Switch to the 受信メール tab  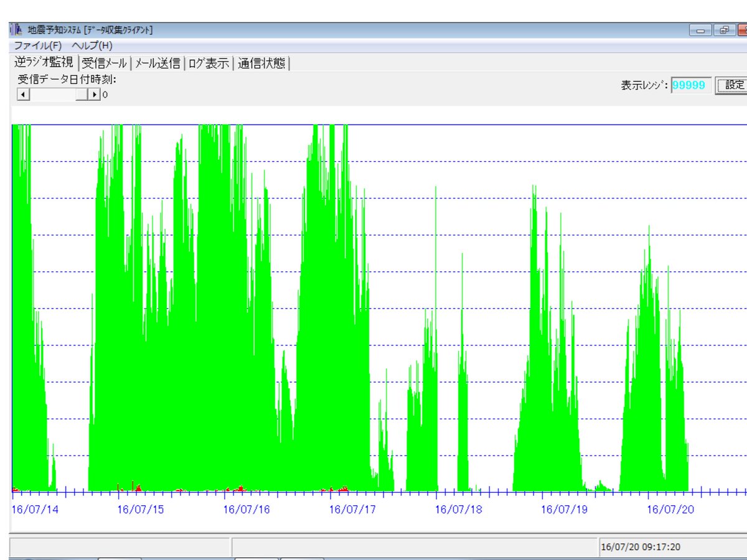104,63
